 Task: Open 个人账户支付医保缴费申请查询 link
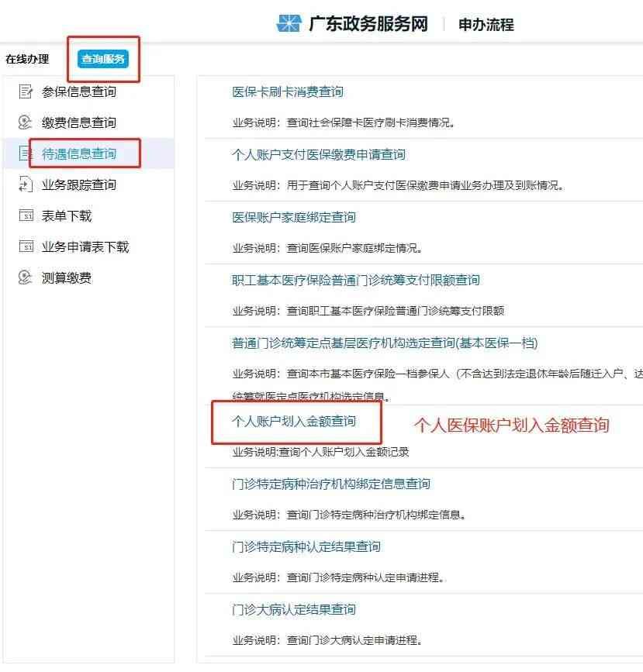coord(318,154)
